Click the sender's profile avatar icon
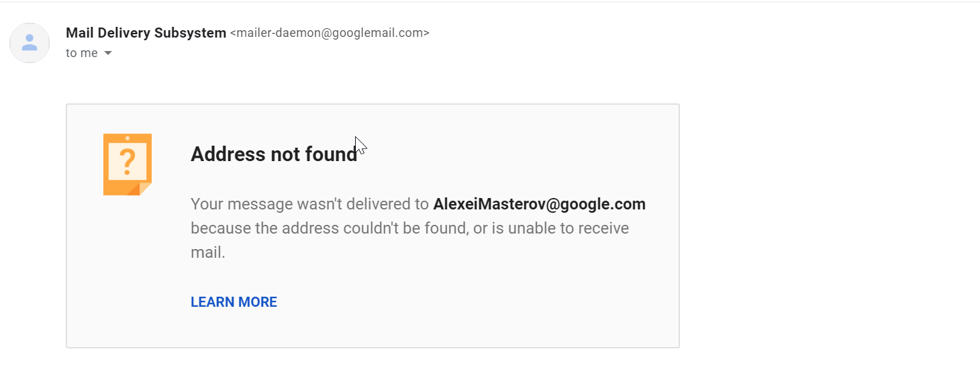Viewport: 980px width, 388px height. (30, 43)
